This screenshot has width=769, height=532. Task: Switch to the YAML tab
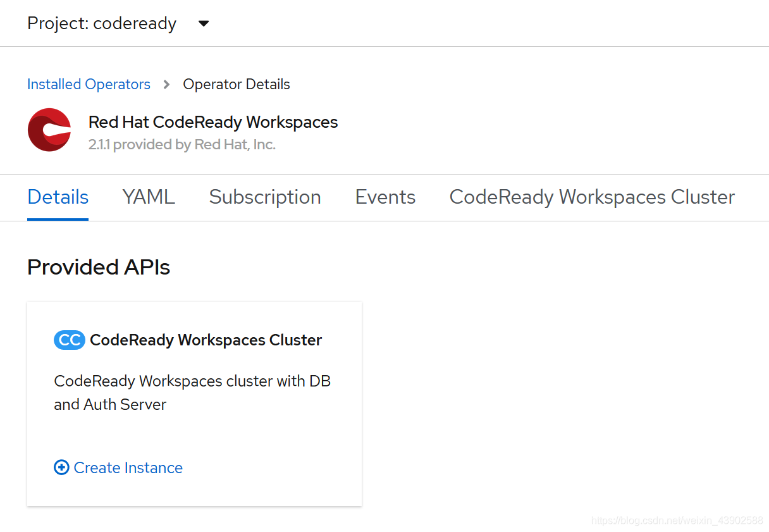[x=149, y=197]
